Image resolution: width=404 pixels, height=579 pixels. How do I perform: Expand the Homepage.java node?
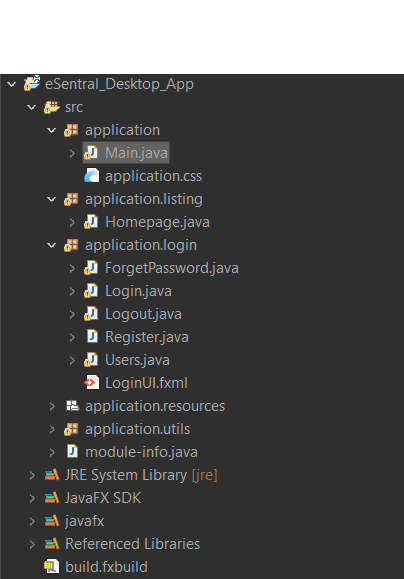click(x=72, y=222)
